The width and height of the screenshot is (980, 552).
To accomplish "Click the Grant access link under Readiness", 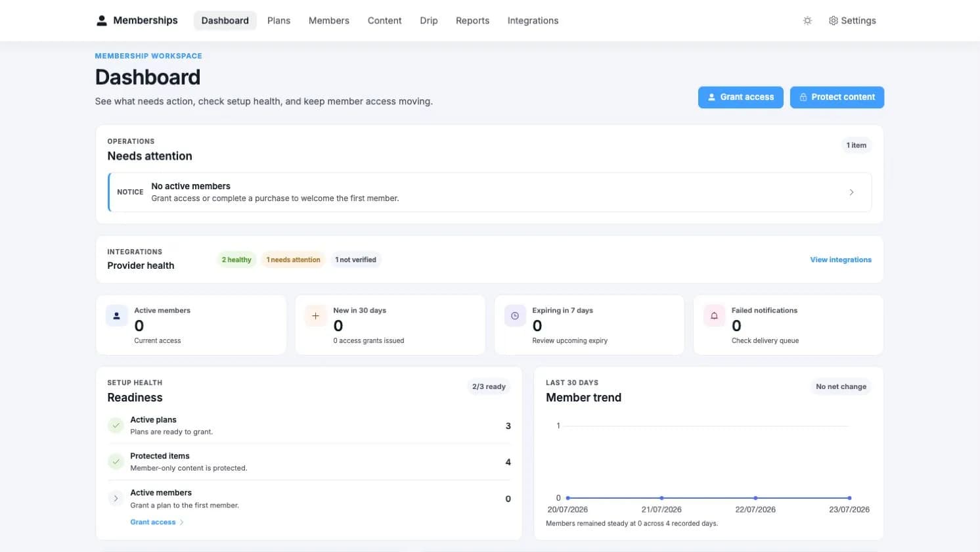I will 153,522.
